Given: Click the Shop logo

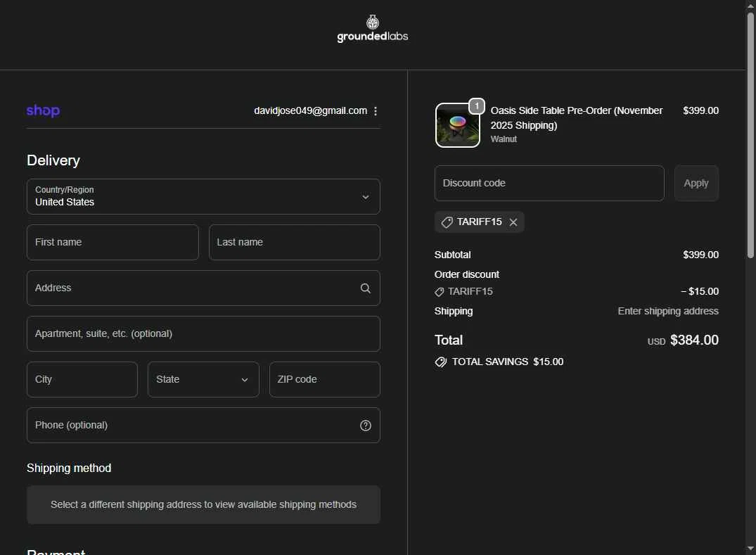Looking at the screenshot, I should pos(43,110).
